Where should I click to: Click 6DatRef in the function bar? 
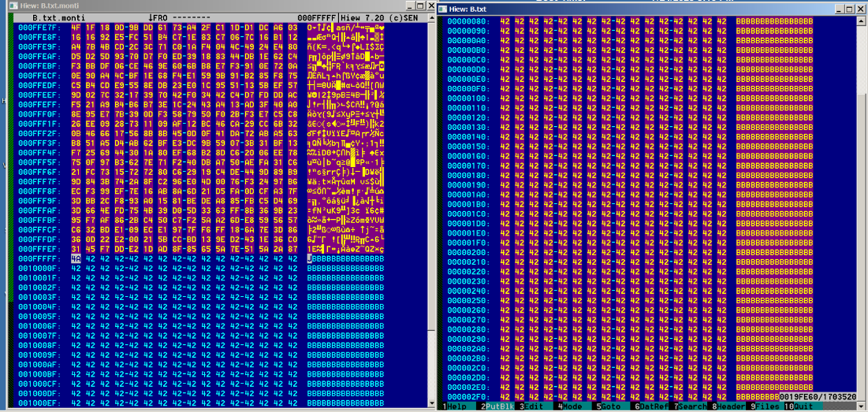(650, 406)
